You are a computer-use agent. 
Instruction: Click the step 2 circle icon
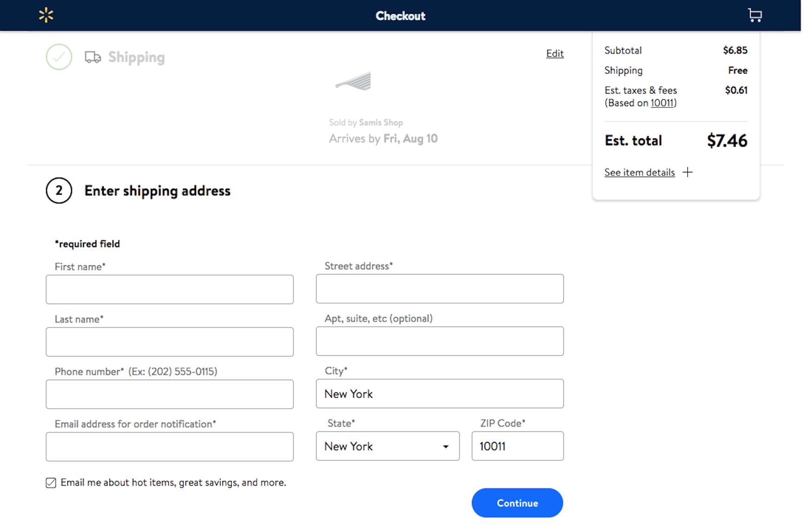click(59, 191)
